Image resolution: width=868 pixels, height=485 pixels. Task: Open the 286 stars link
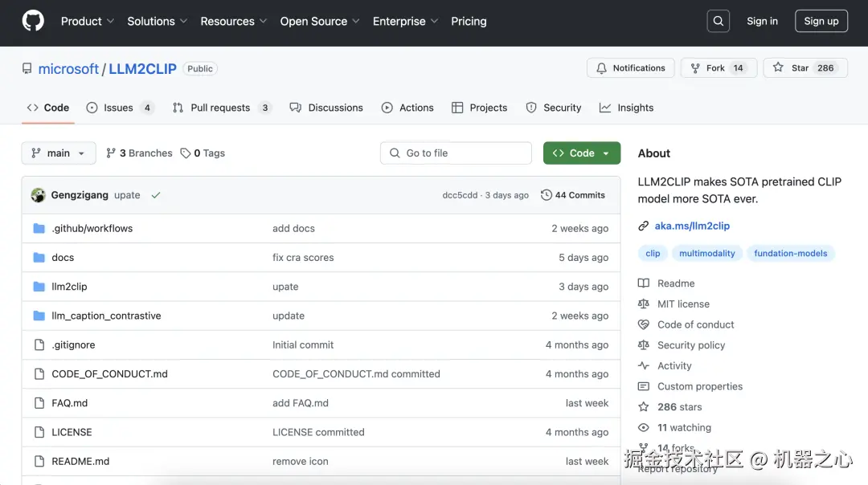click(x=679, y=407)
